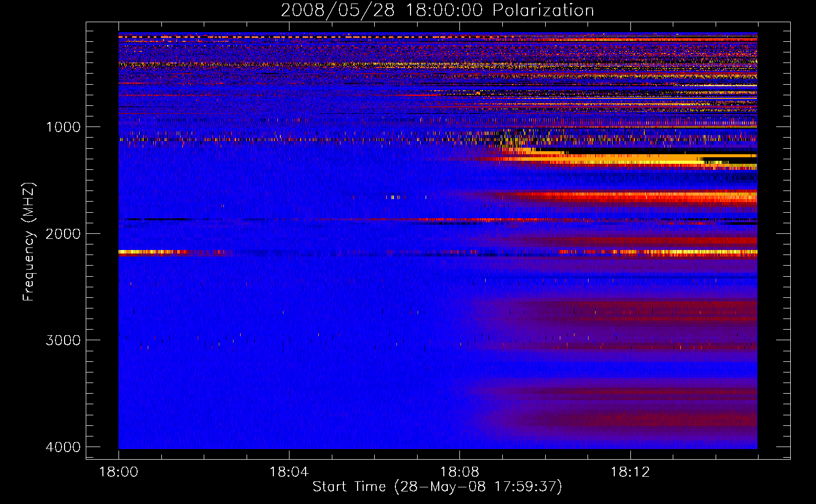This screenshot has height=504, width=816.
Task: Click the '18:12' time tick label
Action: pyautogui.click(x=630, y=472)
